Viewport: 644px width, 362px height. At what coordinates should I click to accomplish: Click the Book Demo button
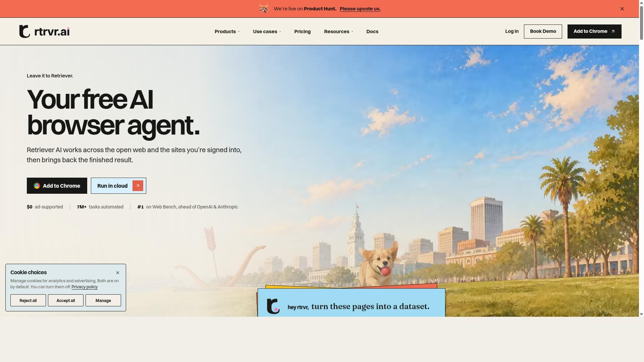[x=543, y=31]
